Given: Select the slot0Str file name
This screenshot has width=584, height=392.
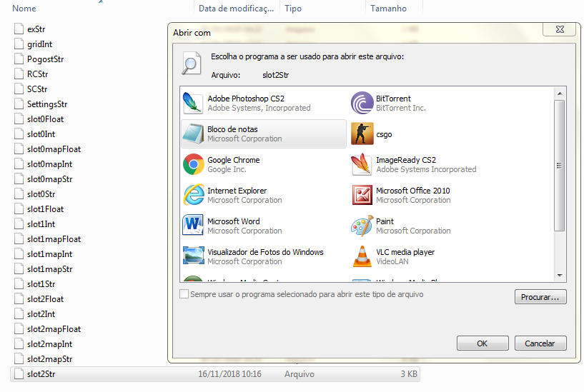Looking at the screenshot, I should coord(41,194).
